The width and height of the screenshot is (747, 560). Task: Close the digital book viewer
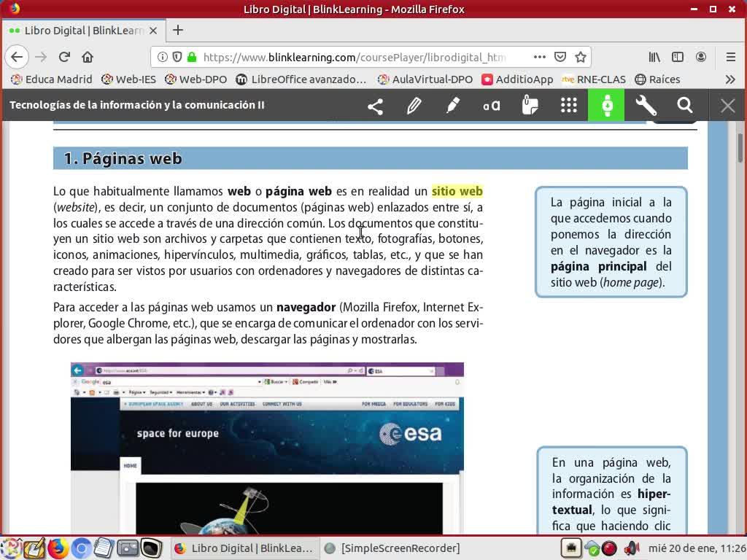tap(727, 106)
